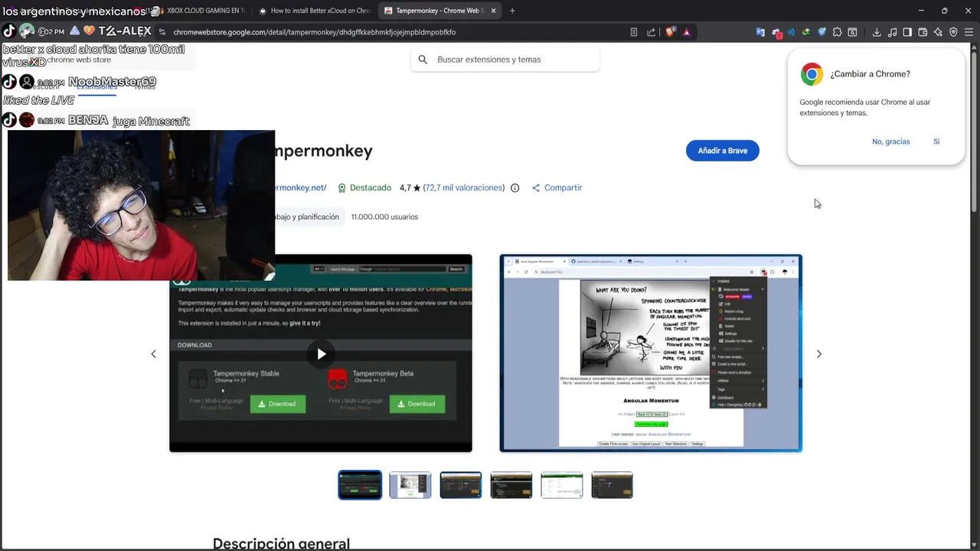Open the Google Translate extension icon
Screen dimensions: 980x551
click(760, 32)
